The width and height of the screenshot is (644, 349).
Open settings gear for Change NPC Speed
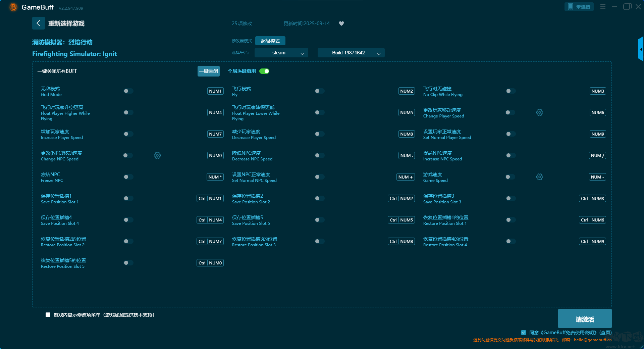pyautogui.click(x=157, y=155)
